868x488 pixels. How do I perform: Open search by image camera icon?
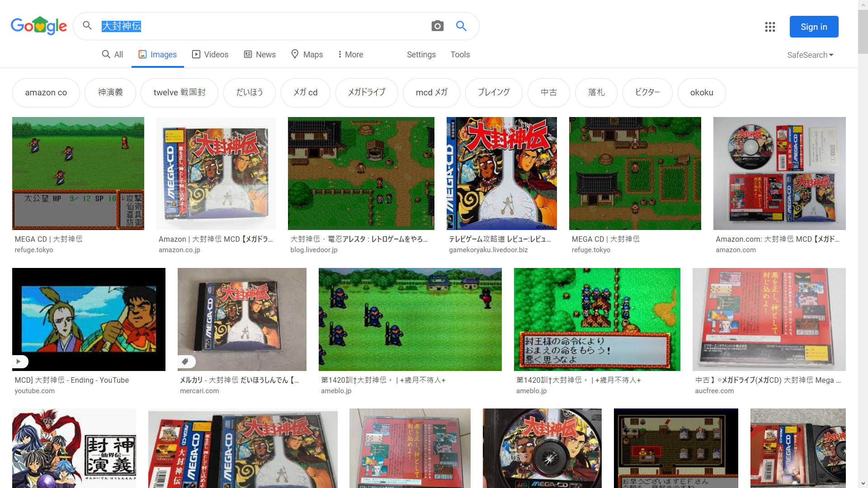[x=437, y=26]
